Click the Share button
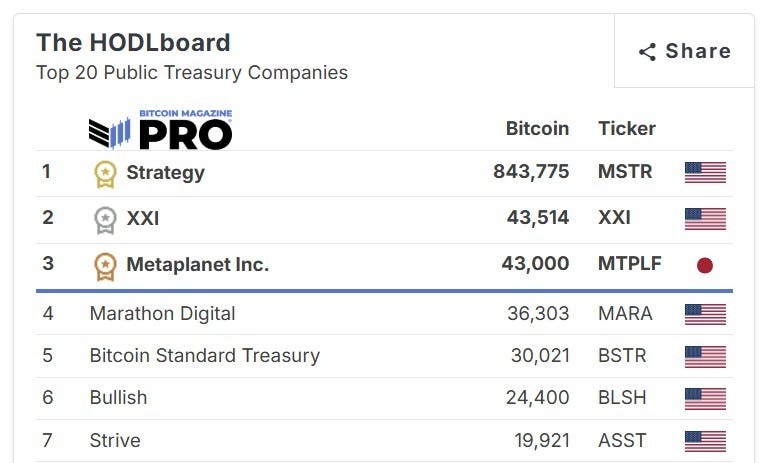The width and height of the screenshot is (769, 463). click(x=684, y=51)
